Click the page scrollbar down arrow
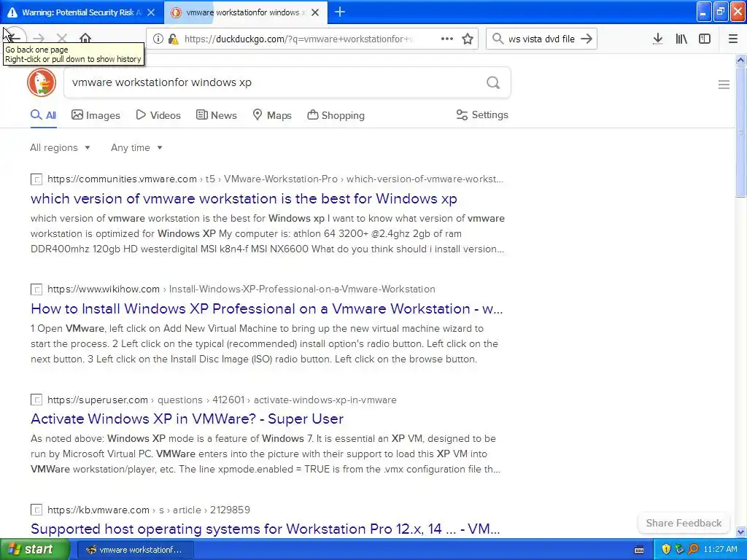The height and width of the screenshot is (560, 747). pyautogui.click(x=740, y=532)
